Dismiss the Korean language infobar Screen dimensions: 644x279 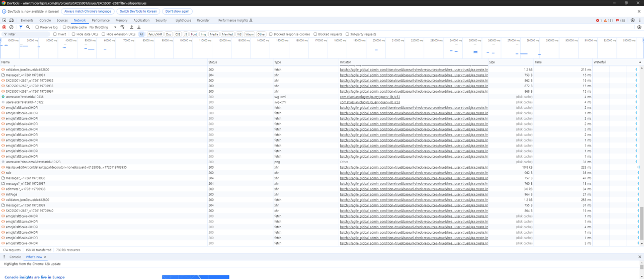point(639,11)
